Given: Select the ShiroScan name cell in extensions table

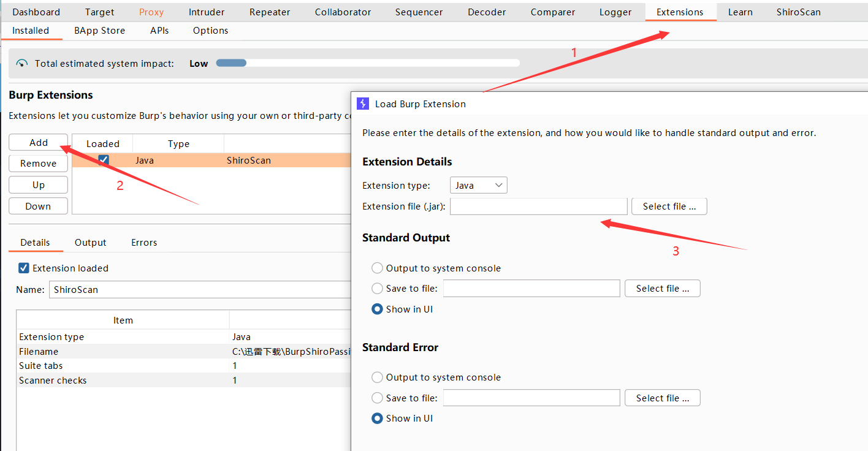Looking at the screenshot, I should [249, 160].
